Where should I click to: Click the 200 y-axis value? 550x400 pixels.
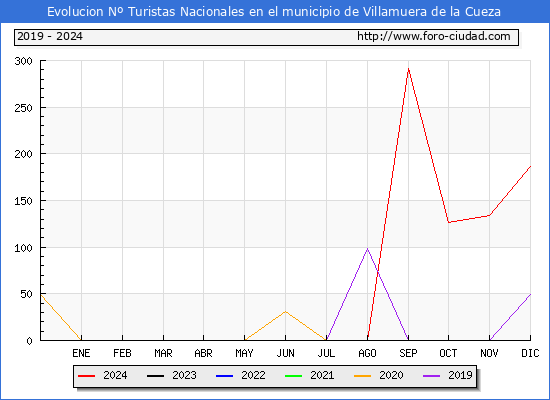click(x=24, y=154)
